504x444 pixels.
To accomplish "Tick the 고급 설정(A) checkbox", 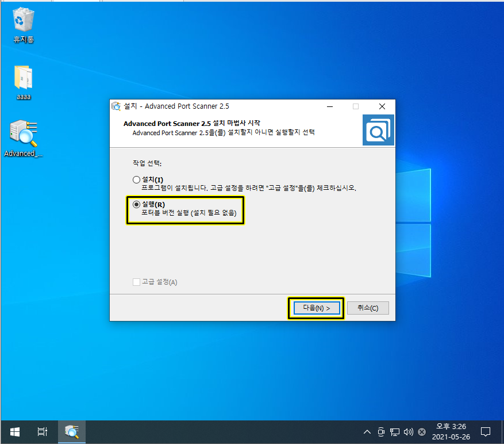I will click(x=136, y=282).
